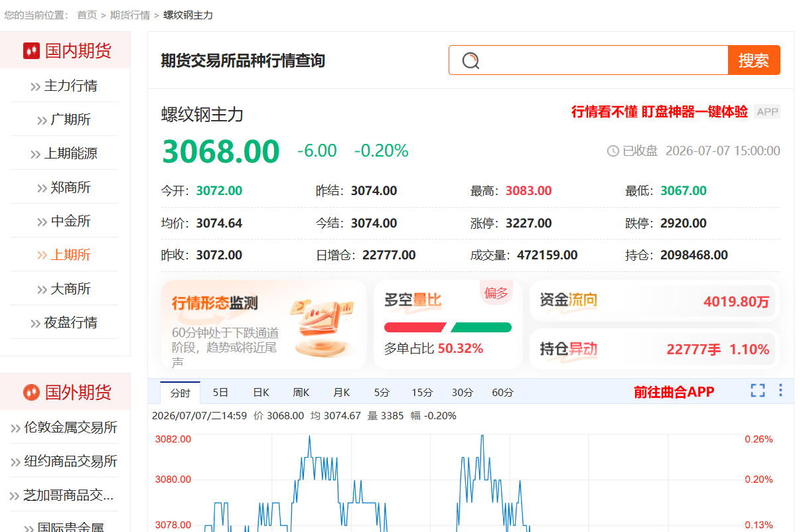Click the 均价 value 3074.64
The image size is (803, 532).
219,223
